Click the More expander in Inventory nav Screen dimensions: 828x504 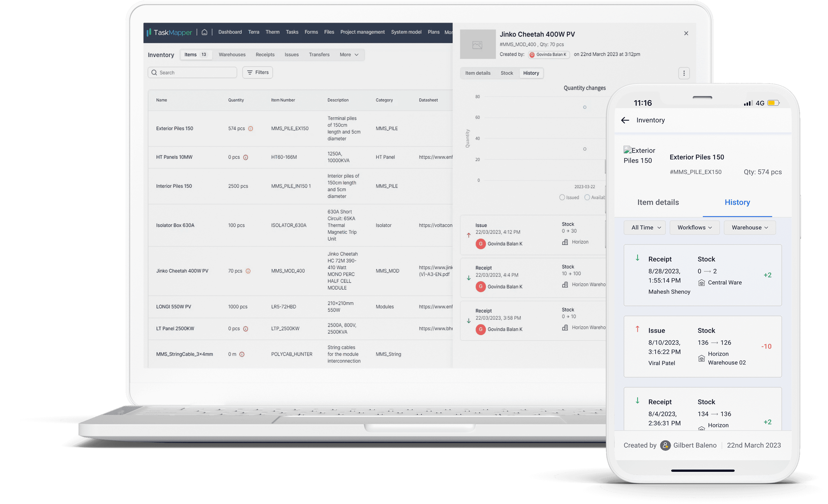click(x=349, y=54)
